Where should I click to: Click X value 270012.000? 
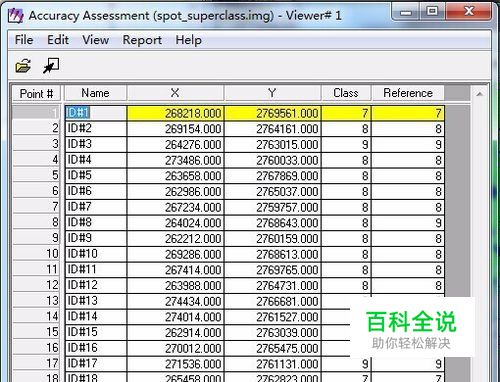point(176,348)
